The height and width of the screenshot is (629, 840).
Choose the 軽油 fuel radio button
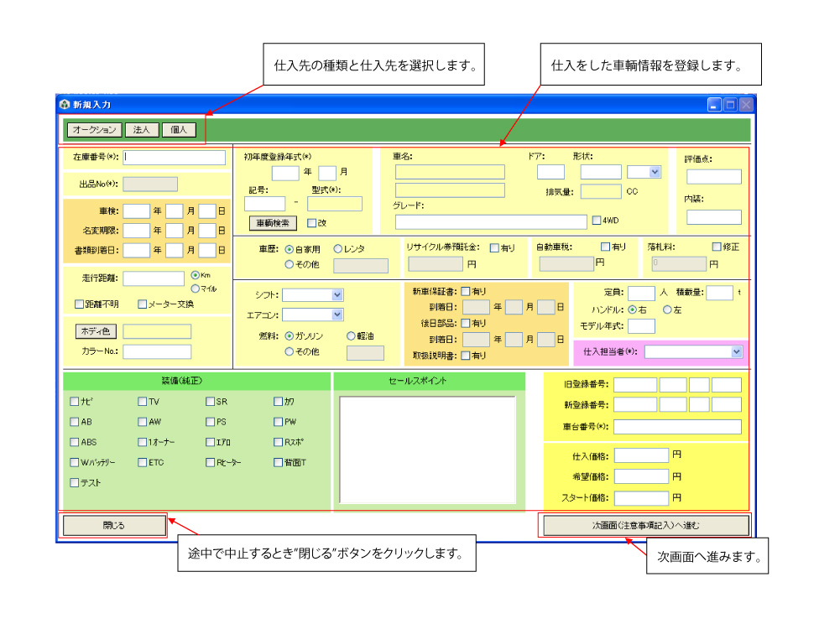(352, 336)
